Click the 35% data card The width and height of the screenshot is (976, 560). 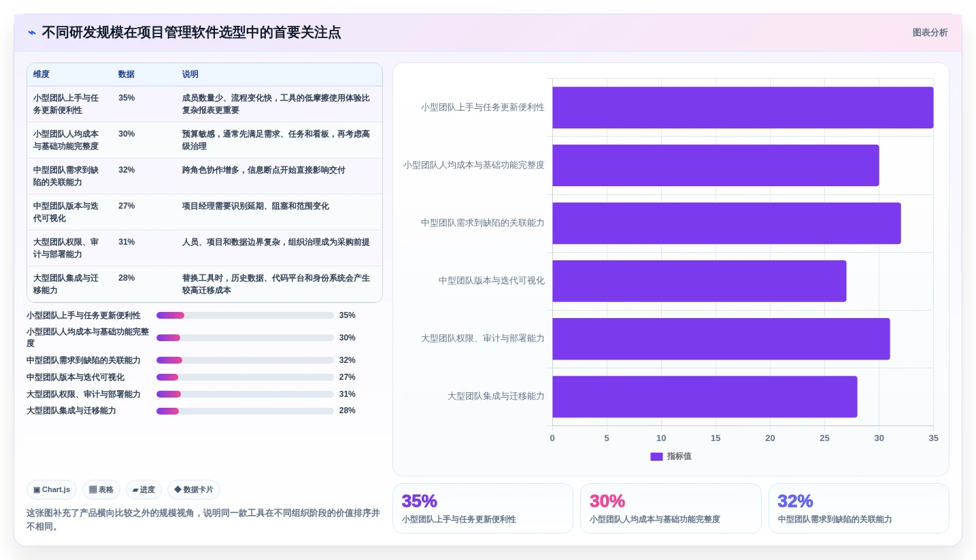[x=483, y=508]
